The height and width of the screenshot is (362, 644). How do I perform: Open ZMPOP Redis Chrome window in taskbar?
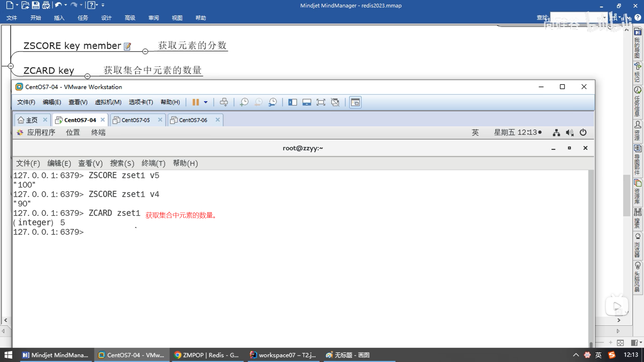coord(207,355)
